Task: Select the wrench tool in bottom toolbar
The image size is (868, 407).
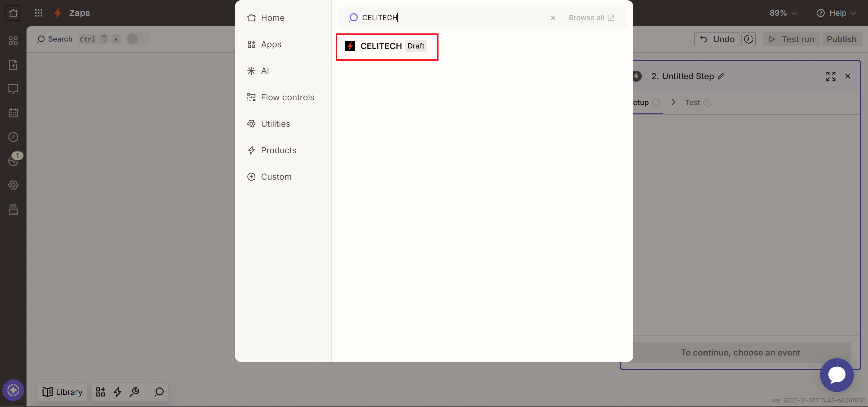Action: (x=135, y=392)
